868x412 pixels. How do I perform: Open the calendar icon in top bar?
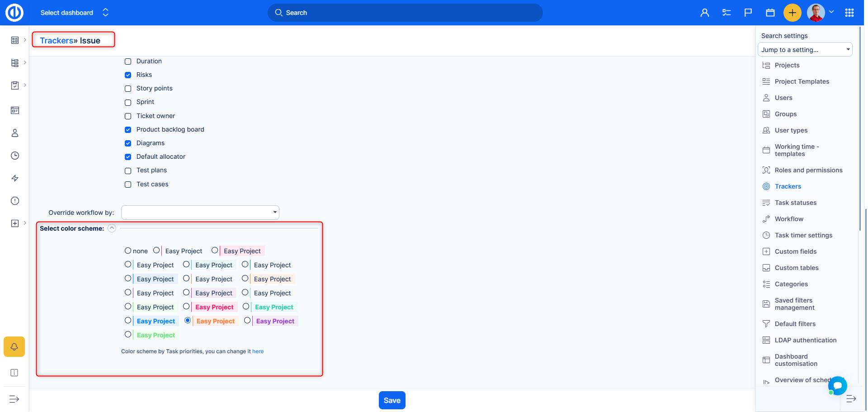(770, 13)
